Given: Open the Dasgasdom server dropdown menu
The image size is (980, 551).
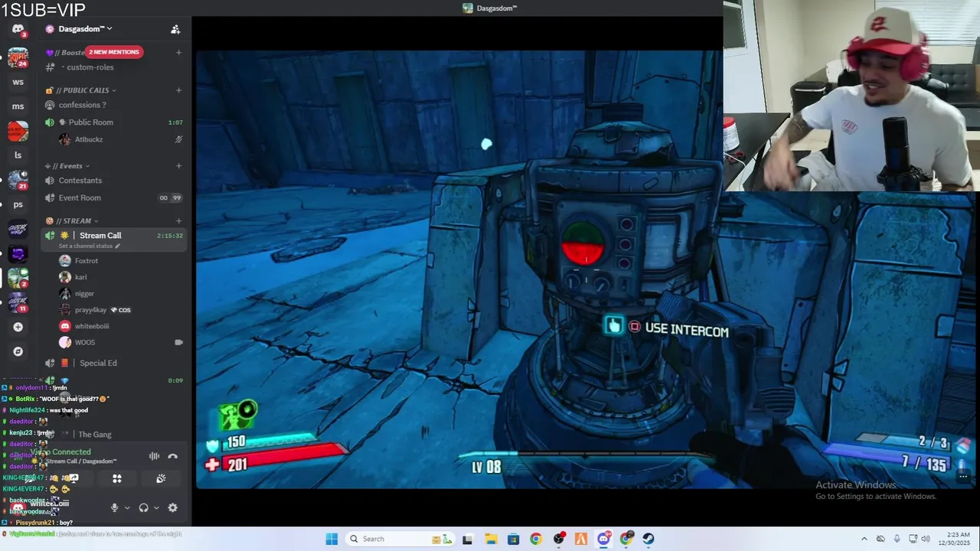Looking at the screenshot, I should point(85,29).
